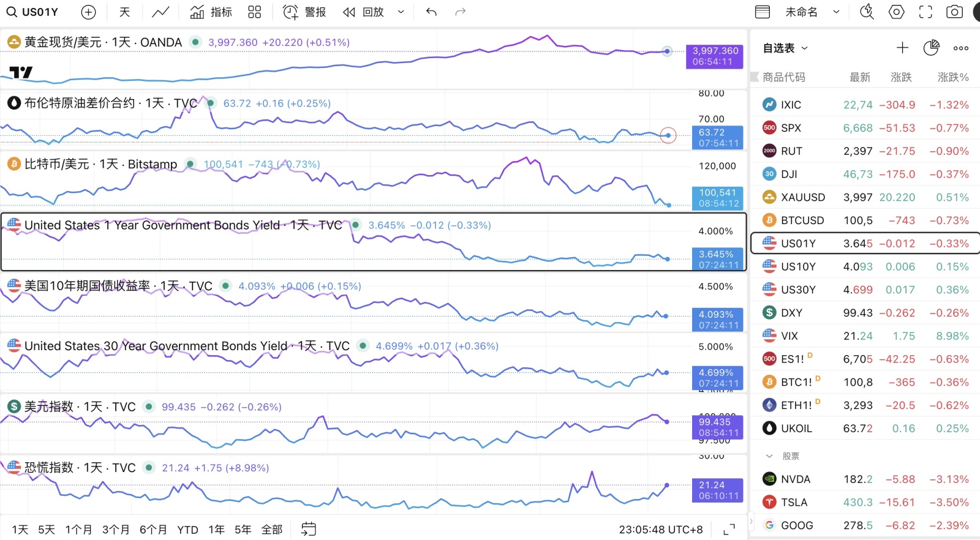Expand dropdown arrow next to 回放
980x540 pixels.
(401, 12)
